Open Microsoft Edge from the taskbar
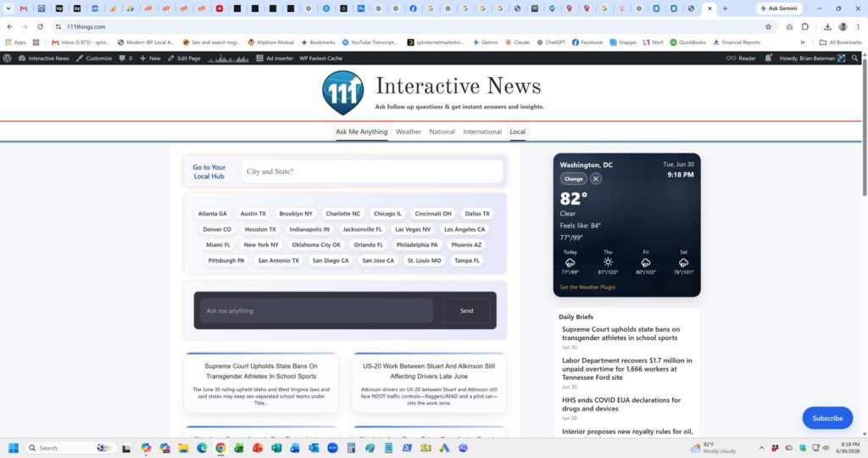Viewport: 868px width, 458px height. [x=202, y=448]
